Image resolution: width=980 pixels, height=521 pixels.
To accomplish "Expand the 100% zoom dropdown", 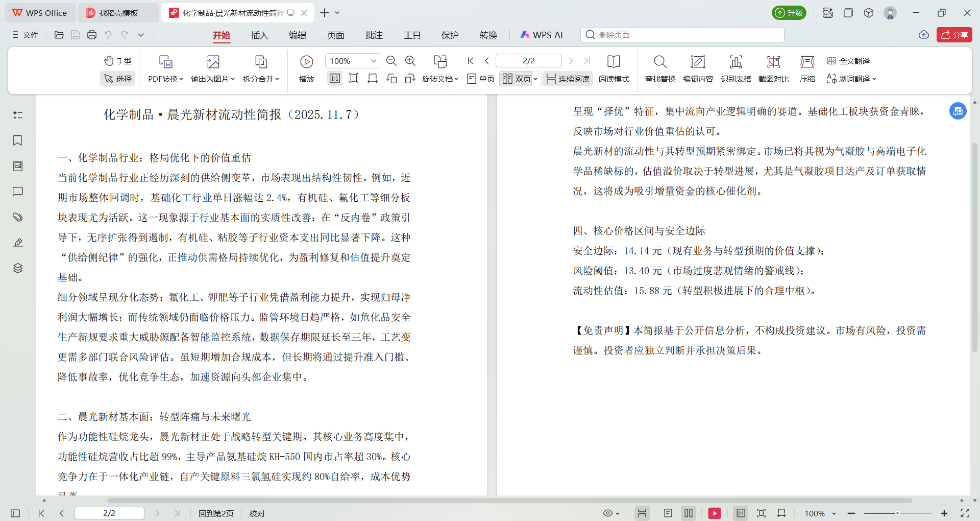I will coord(373,61).
